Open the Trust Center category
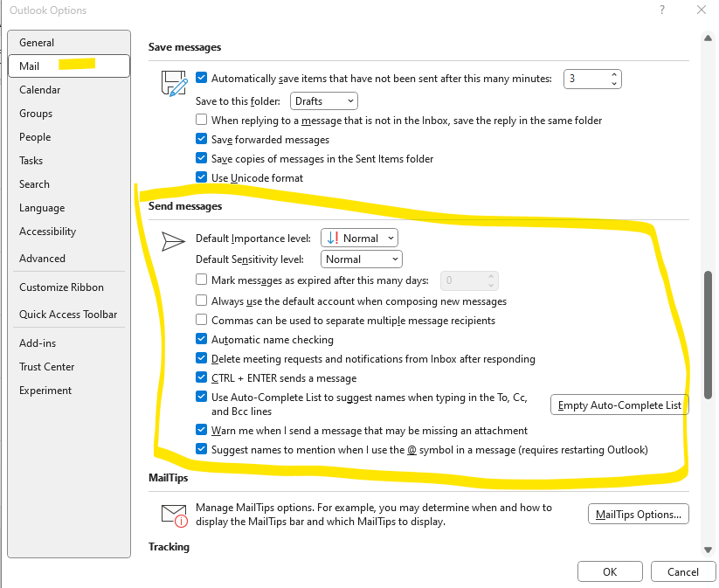Screen dimensions: 719x588 (69, 367)
